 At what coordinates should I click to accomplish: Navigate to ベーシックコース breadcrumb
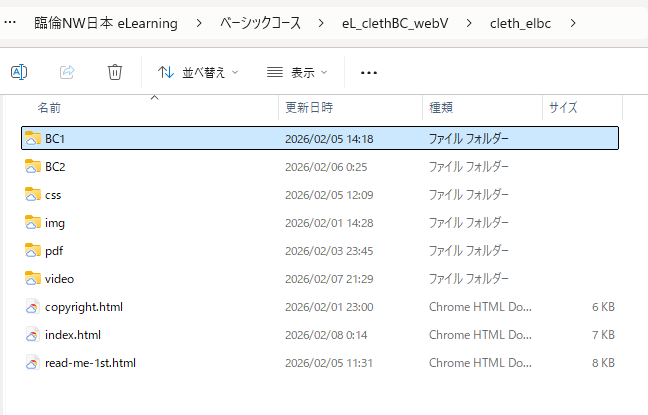(x=260, y=23)
